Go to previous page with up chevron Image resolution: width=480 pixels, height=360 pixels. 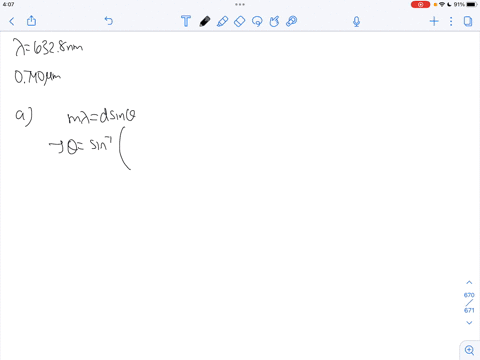[469, 282]
